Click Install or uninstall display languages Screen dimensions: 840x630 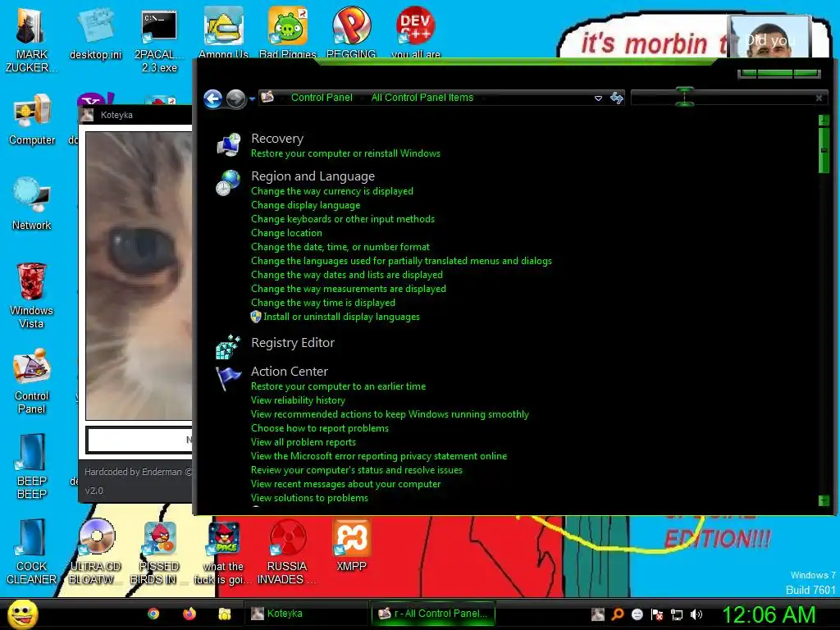click(341, 317)
